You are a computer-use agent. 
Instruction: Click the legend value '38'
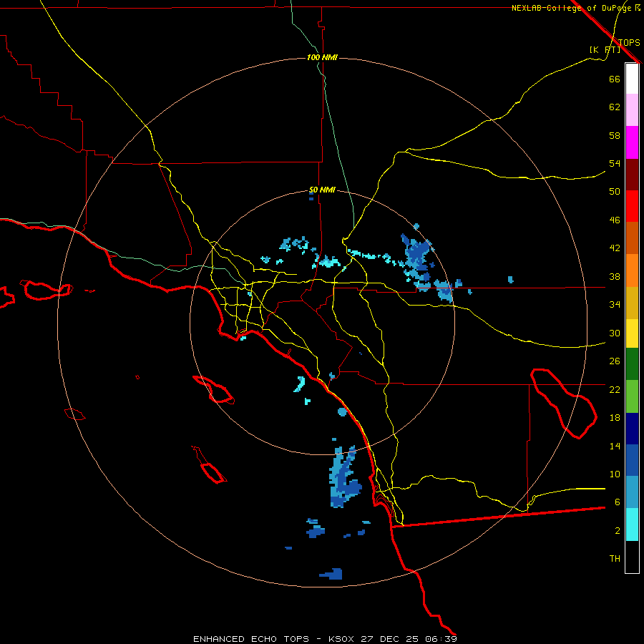coord(615,277)
